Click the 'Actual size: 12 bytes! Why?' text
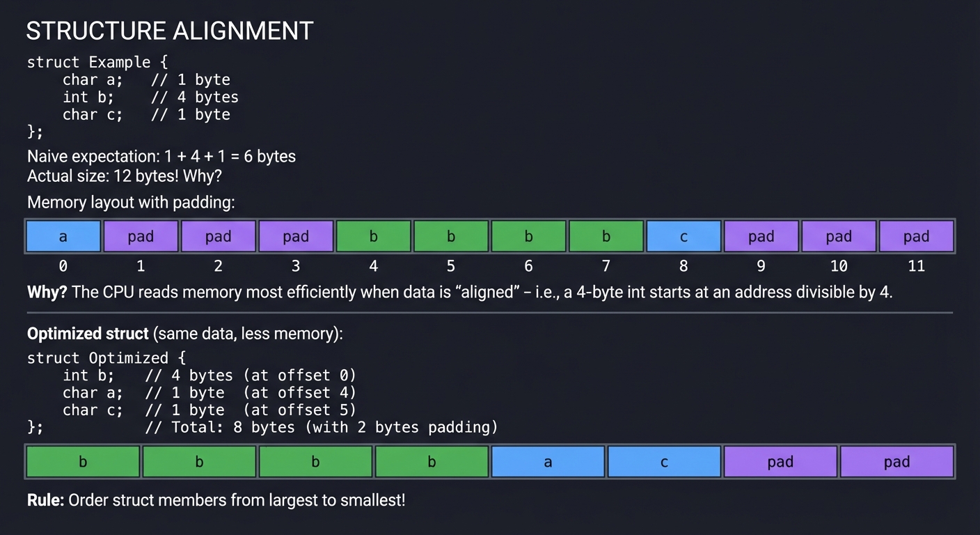This screenshot has height=535, width=980. (125, 176)
